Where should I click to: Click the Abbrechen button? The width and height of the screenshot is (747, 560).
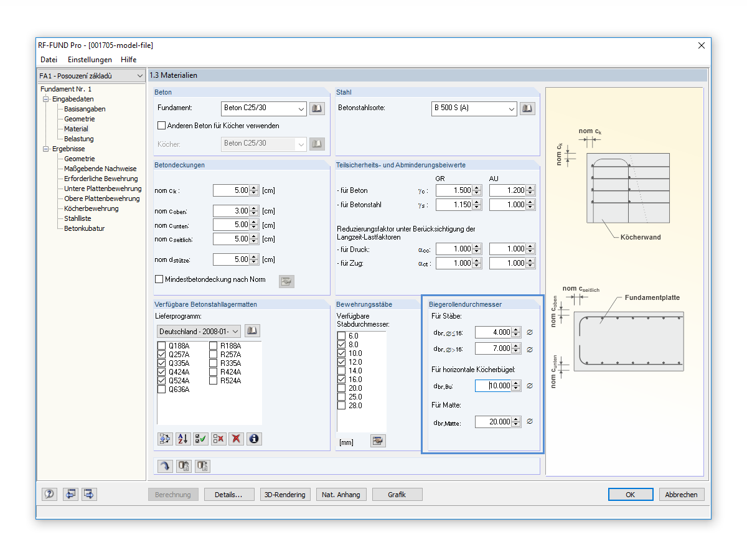click(x=682, y=495)
